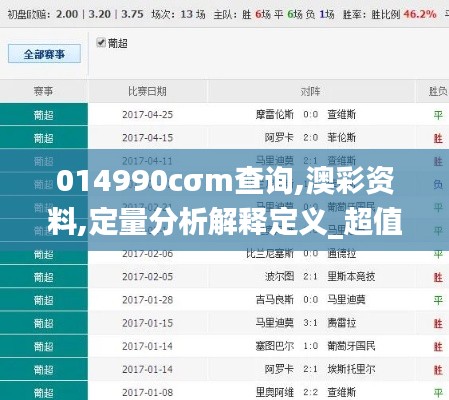Click the 胜负 column header
Screen dimensions: 449x400
point(438,91)
